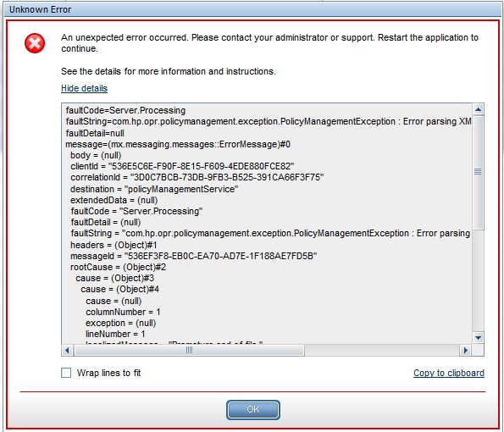
Task: Click the Unknown Error title bar
Action: 252,9
